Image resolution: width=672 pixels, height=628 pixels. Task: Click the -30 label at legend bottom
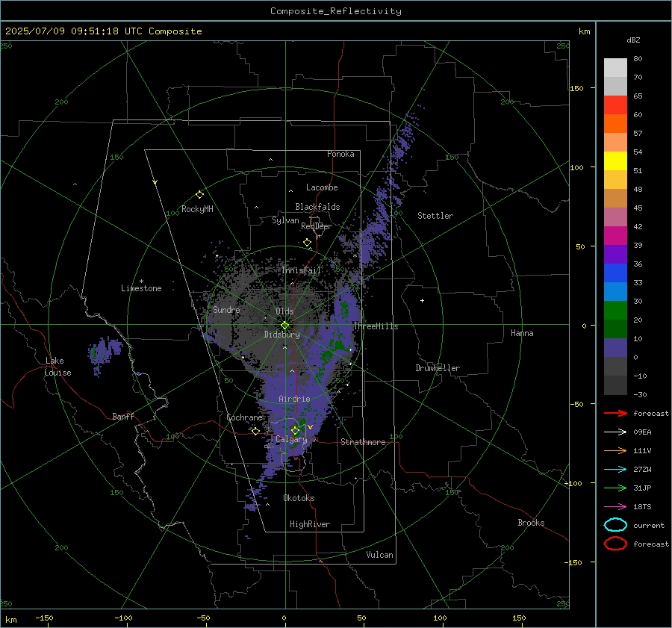(640, 394)
